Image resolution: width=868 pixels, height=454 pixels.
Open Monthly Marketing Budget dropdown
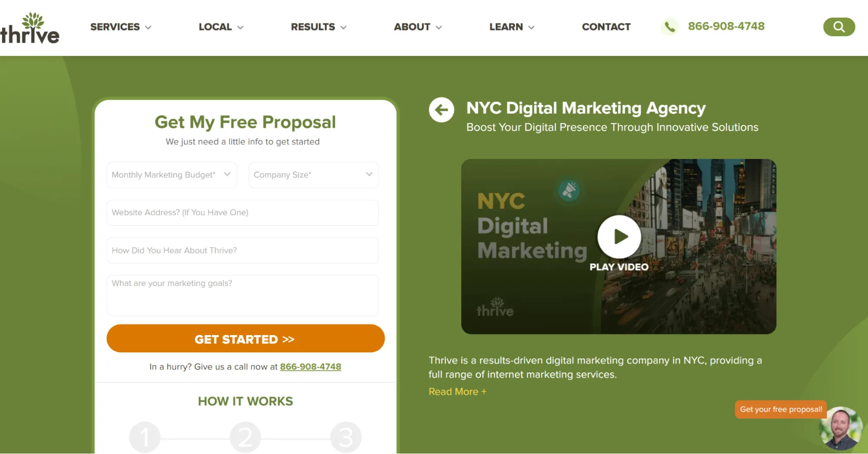click(172, 175)
